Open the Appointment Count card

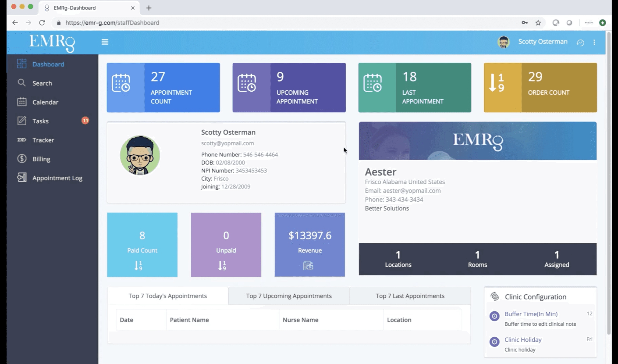(x=163, y=88)
